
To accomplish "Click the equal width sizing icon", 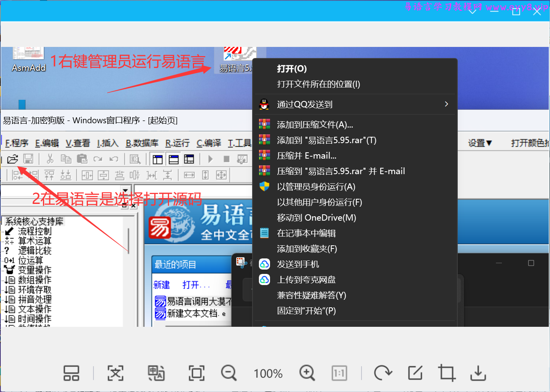I will pyautogui.click(x=189, y=175).
